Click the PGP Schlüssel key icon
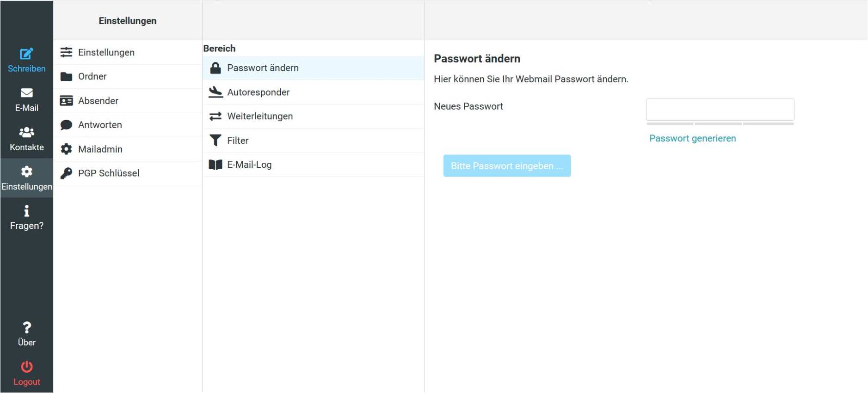 pyautogui.click(x=67, y=173)
